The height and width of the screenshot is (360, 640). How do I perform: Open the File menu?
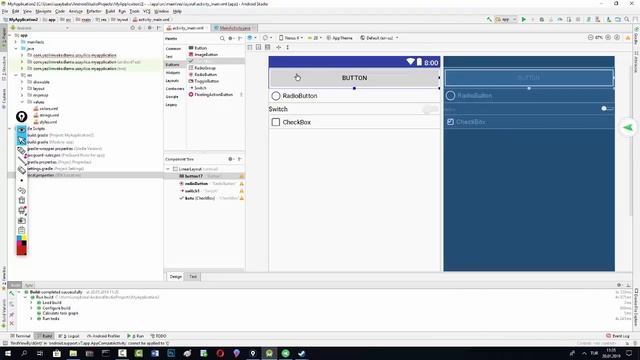click(5, 11)
